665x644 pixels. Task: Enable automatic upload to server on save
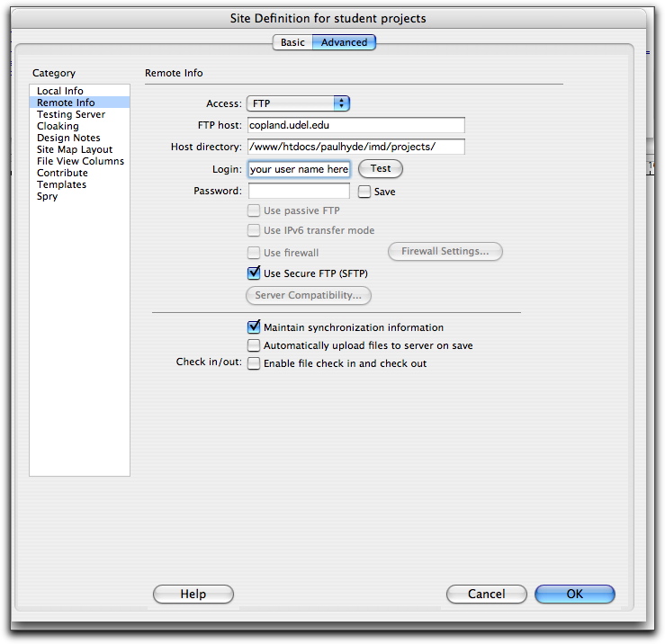tap(254, 345)
